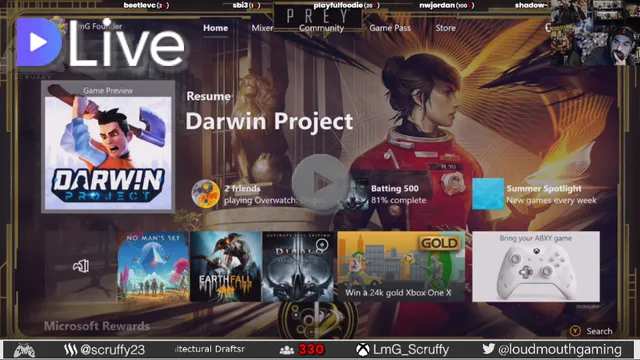The width and height of the screenshot is (640, 360).
Task: Click the Y Search button
Action: (591, 331)
